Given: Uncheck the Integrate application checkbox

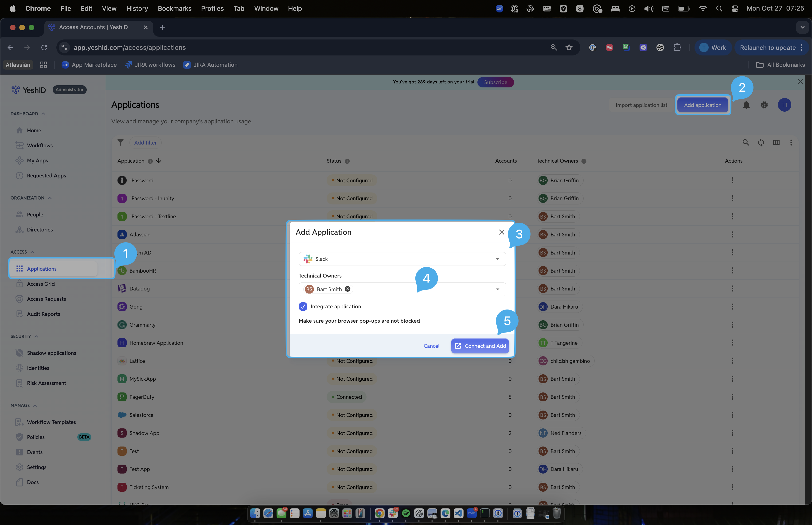Looking at the screenshot, I should (303, 306).
